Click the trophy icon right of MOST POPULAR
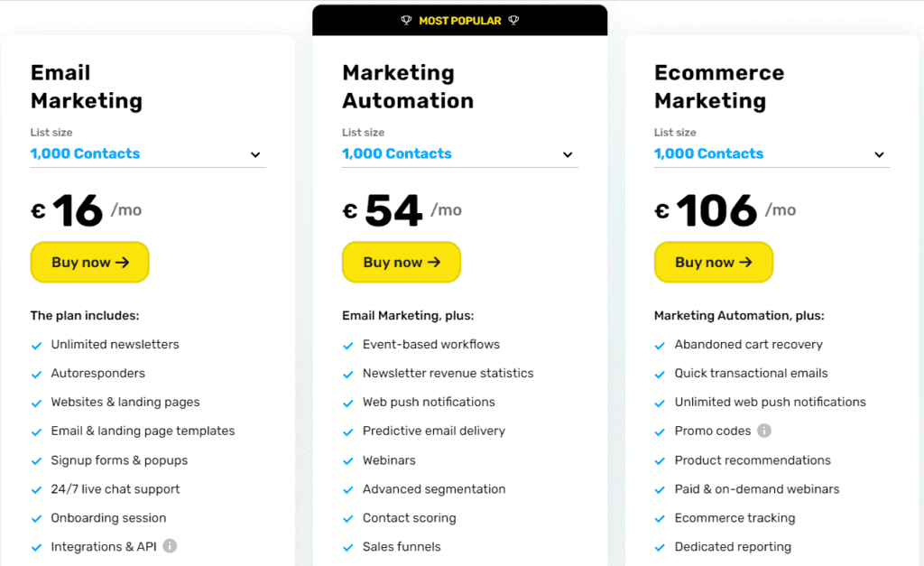 click(x=513, y=21)
